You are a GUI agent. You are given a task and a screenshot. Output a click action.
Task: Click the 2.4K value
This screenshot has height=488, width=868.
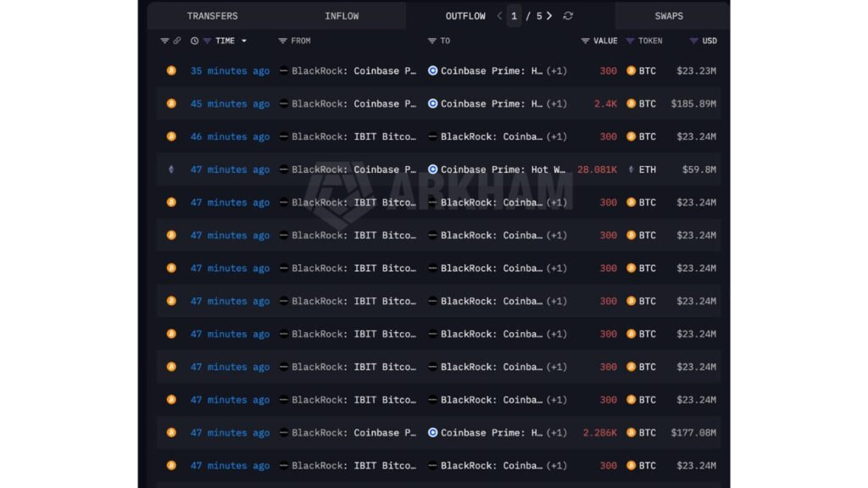point(605,103)
